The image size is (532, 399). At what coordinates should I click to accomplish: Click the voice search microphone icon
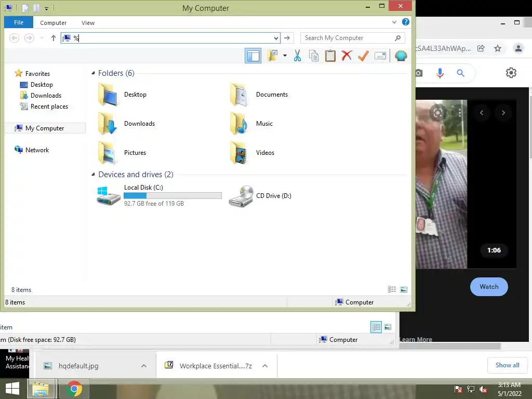point(440,73)
